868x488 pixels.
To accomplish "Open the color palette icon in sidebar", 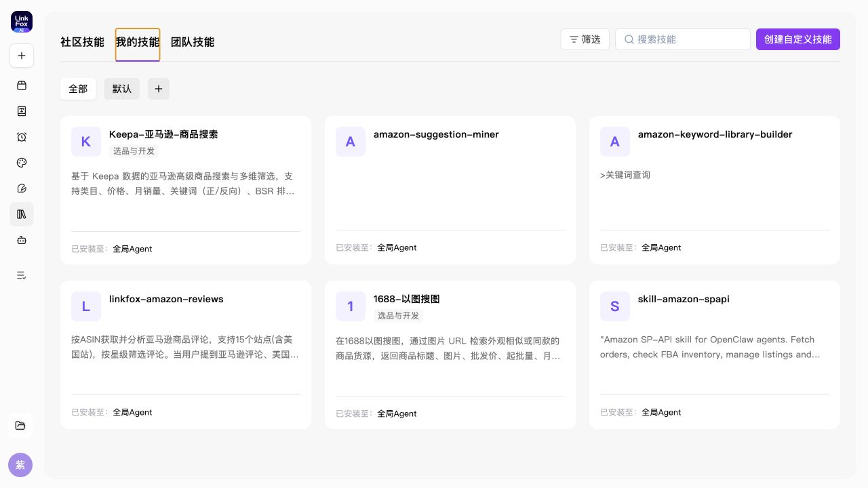I will click(x=22, y=163).
